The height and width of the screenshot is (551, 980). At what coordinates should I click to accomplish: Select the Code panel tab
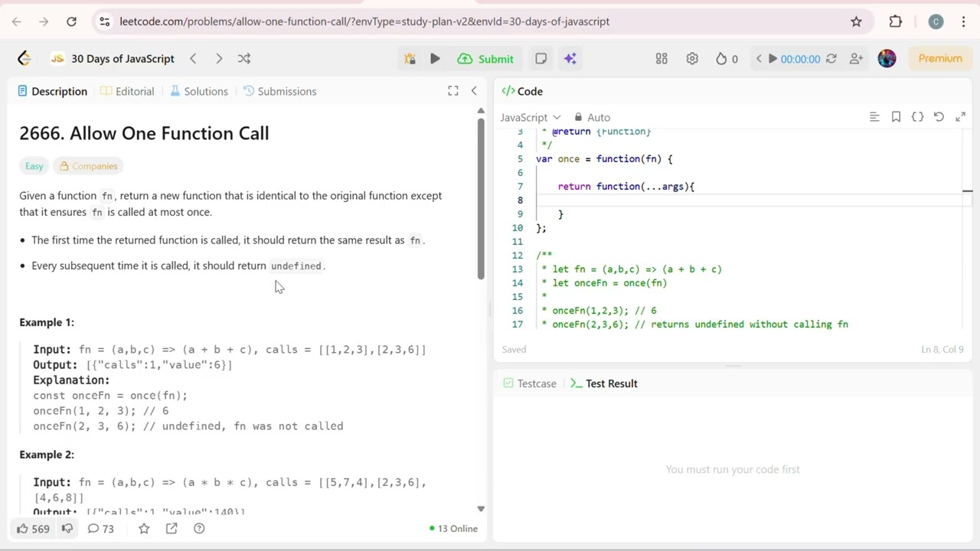point(522,91)
